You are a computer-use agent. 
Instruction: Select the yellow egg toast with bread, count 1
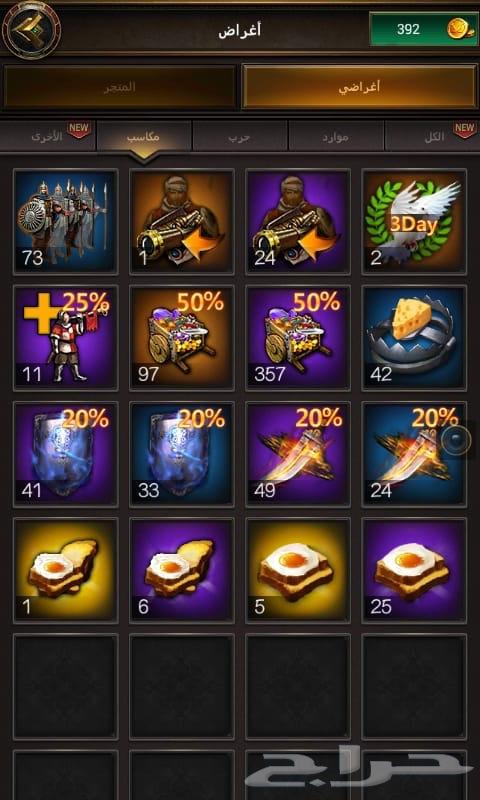click(66, 570)
